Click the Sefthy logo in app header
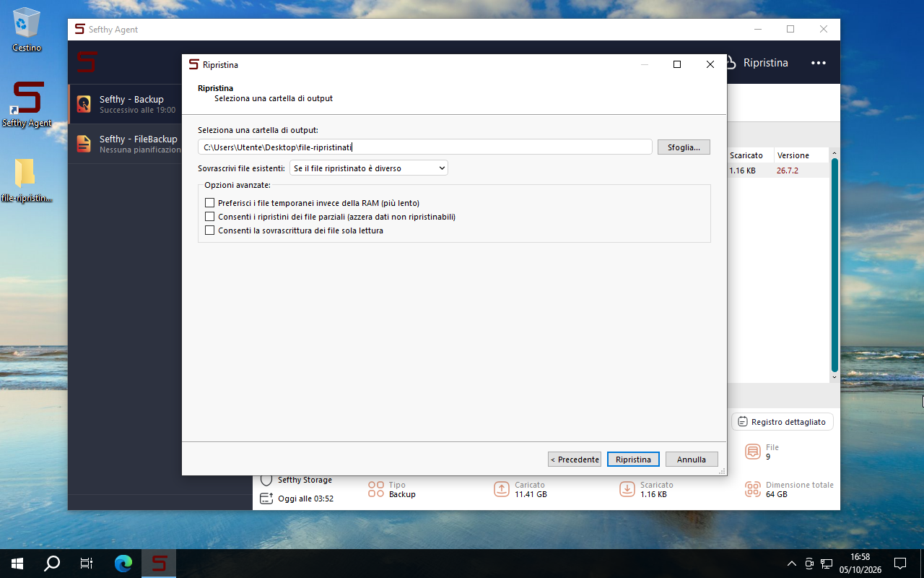Image resolution: width=924 pixels, height=578 pixels. tap(87, 62)
